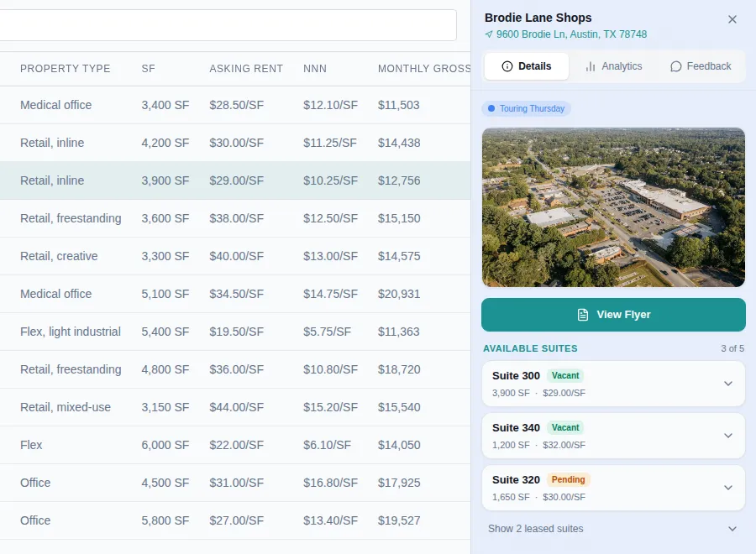Viewport: 756px width, 554px height.
Task: Click the Brodie Lane Shops title
Action: pos(538,18)
